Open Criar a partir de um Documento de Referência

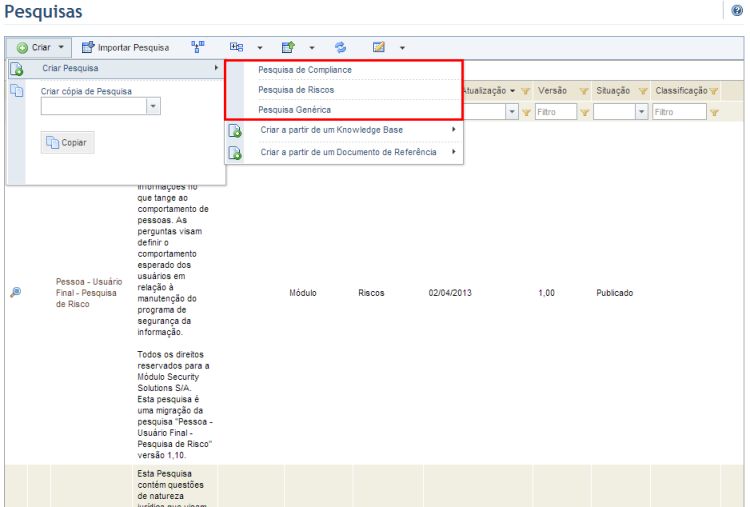(348, 152)
